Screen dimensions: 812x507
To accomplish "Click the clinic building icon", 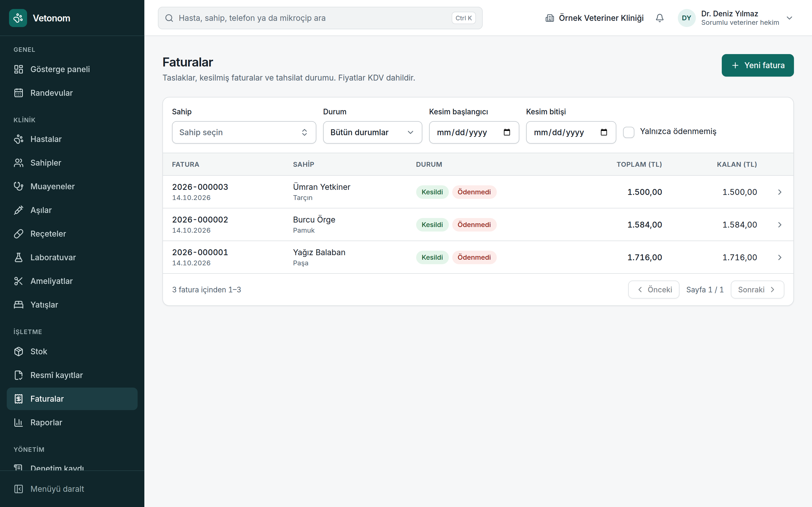I will point(550,18).
